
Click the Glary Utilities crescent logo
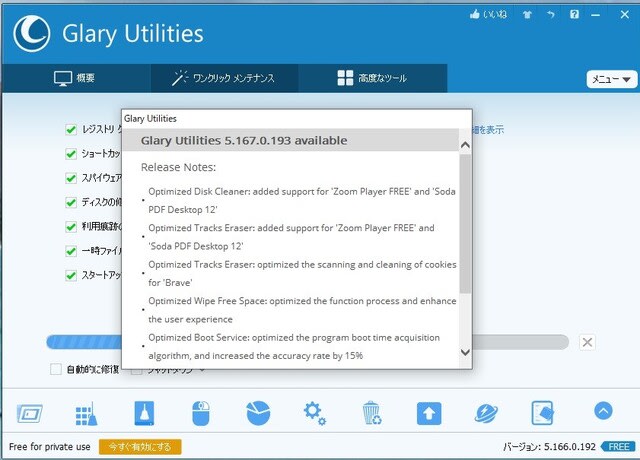[x=32, y=33]
